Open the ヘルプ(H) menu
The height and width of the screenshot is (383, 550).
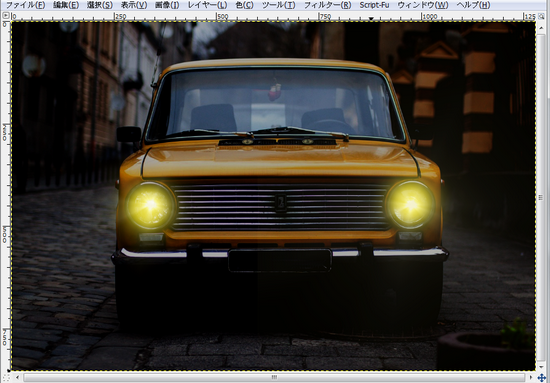(x=473, y=5)
